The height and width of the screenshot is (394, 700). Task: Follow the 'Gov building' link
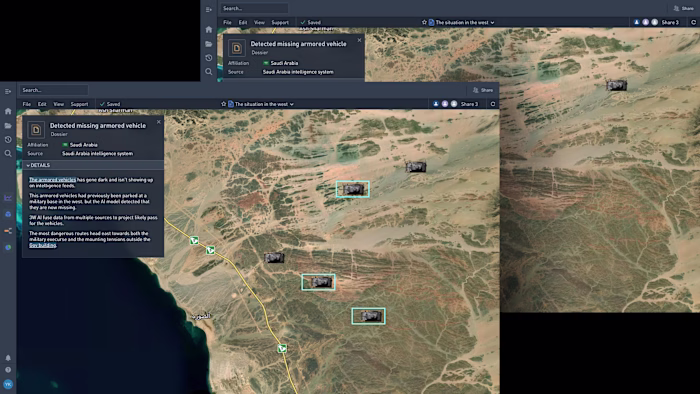pos(43,245)
